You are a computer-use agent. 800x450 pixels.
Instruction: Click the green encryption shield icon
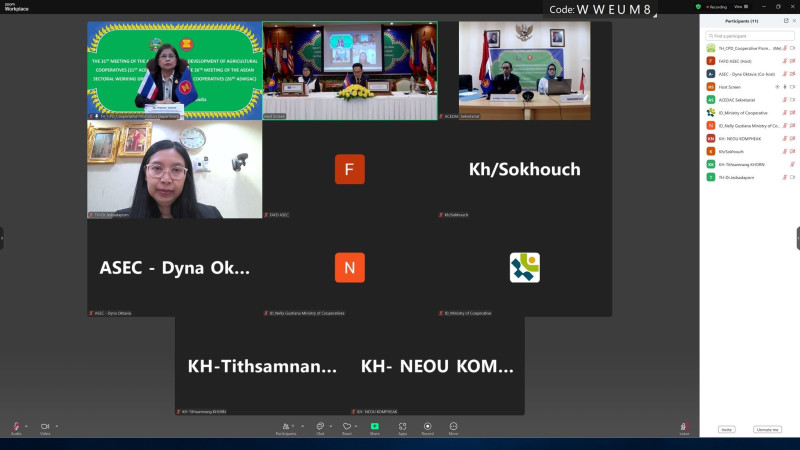(x=698, y=7)
